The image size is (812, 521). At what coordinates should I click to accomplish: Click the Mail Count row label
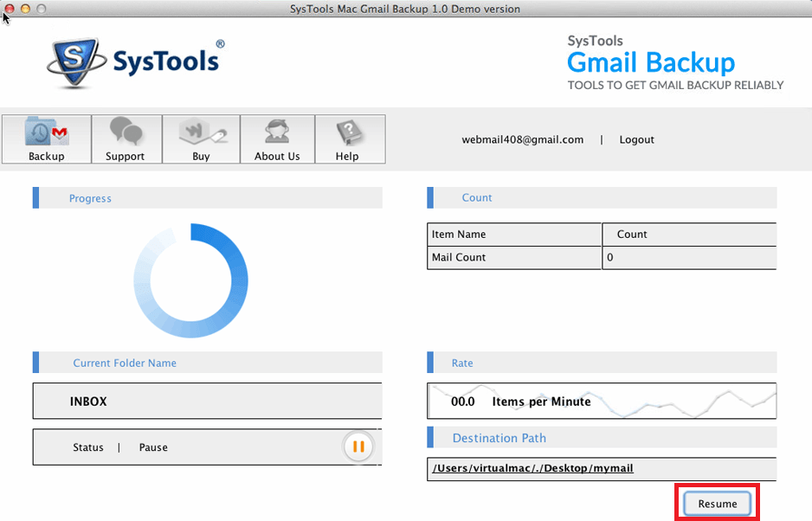click(x=459, y=257)
